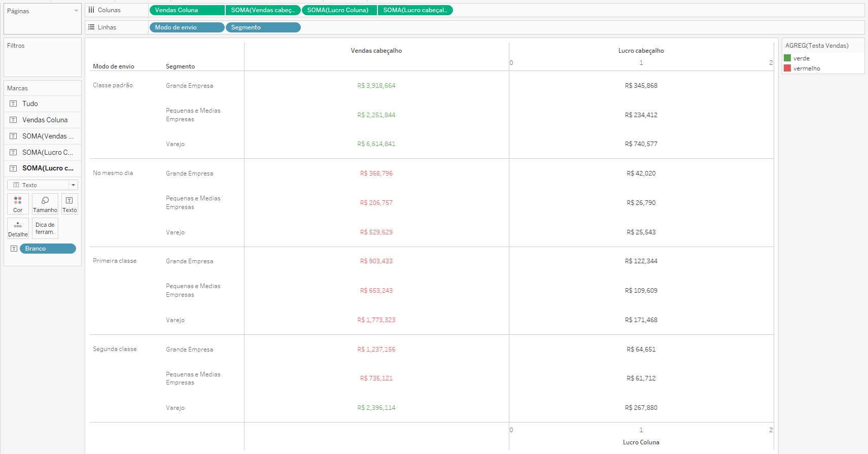
Task: Select the R$ 1,773,323 sales value
Action: coord(376,320)
